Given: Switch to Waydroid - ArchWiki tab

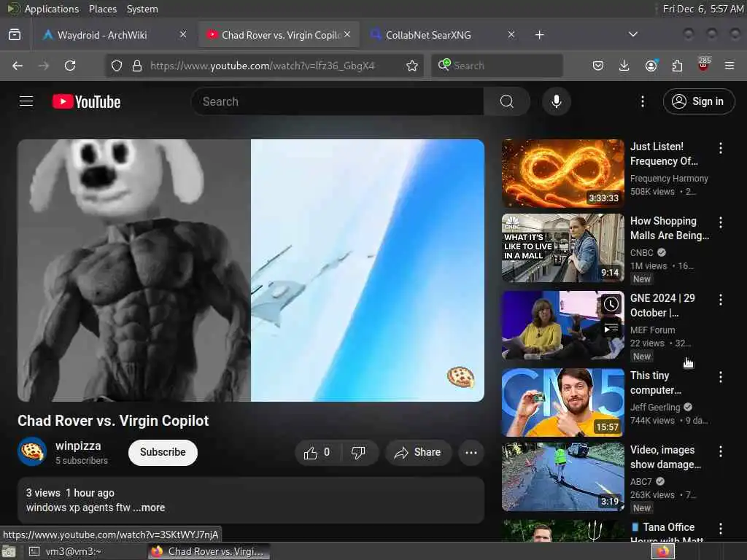Looking at the screenshot, I should (102, 35).
